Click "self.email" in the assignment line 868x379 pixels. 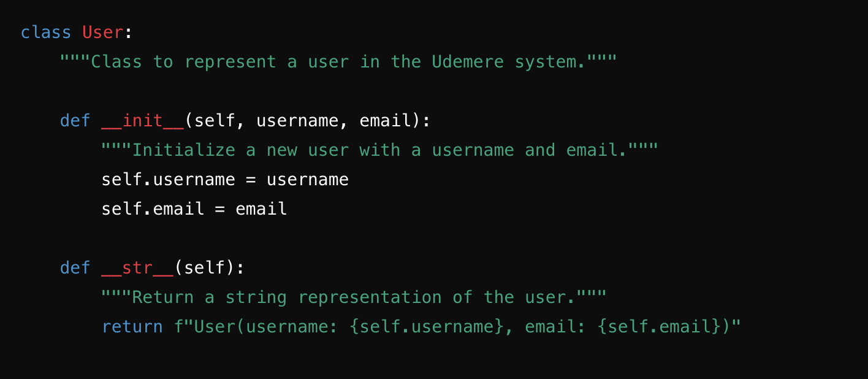tap(153, 209)
